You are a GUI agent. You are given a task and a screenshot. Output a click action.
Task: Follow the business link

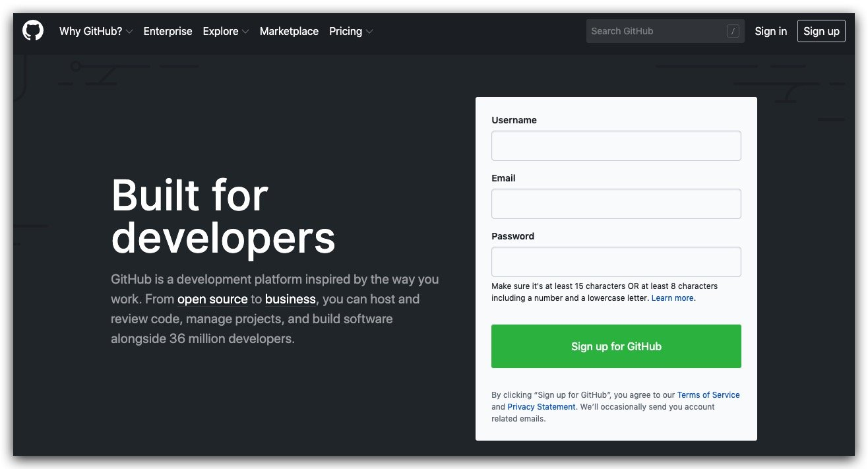(290, 299)
